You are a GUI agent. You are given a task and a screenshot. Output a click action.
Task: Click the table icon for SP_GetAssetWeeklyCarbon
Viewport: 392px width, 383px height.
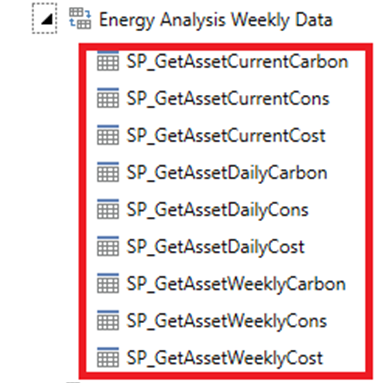click(x=108, y=283)
